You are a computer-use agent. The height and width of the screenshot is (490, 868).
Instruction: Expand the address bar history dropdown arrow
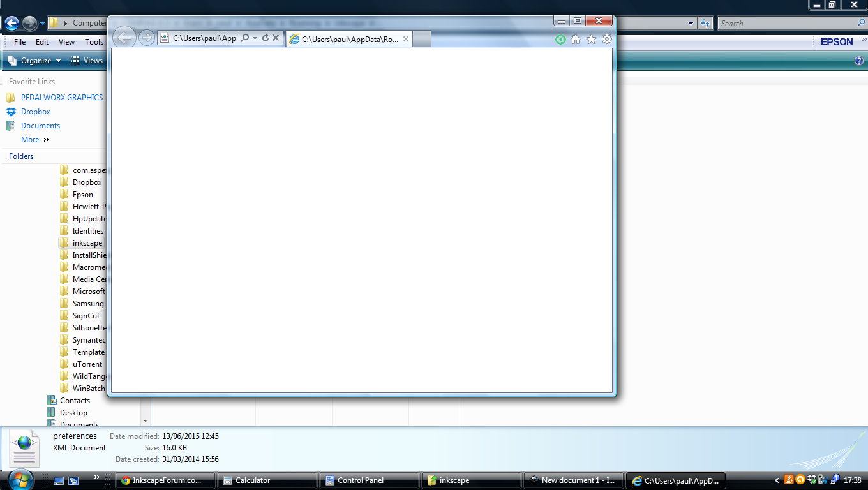pos(689,23)
